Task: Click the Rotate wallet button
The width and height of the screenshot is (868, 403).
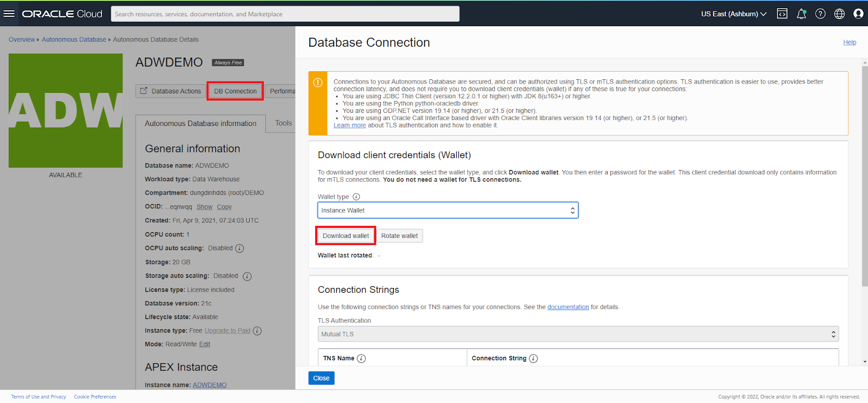Action: point(399,236)
